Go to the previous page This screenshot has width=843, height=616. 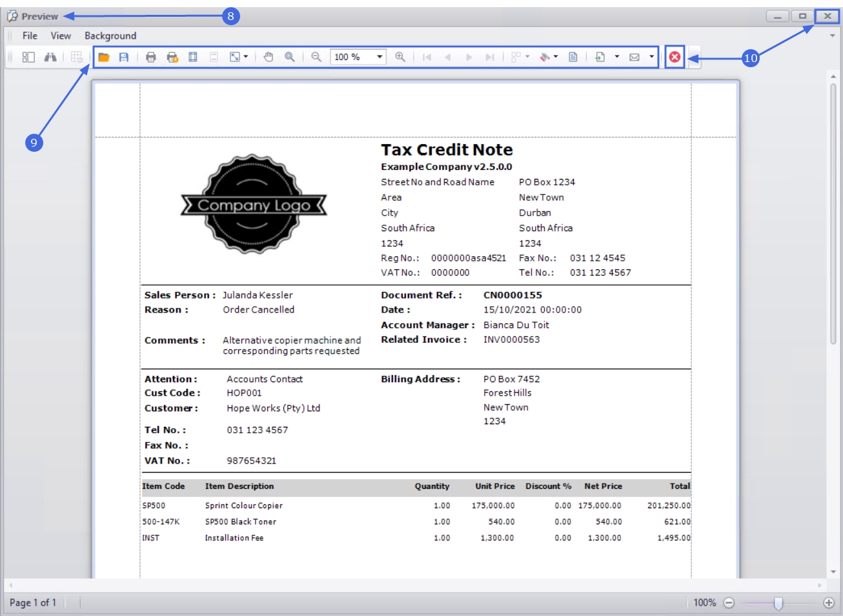click(448, 57)
